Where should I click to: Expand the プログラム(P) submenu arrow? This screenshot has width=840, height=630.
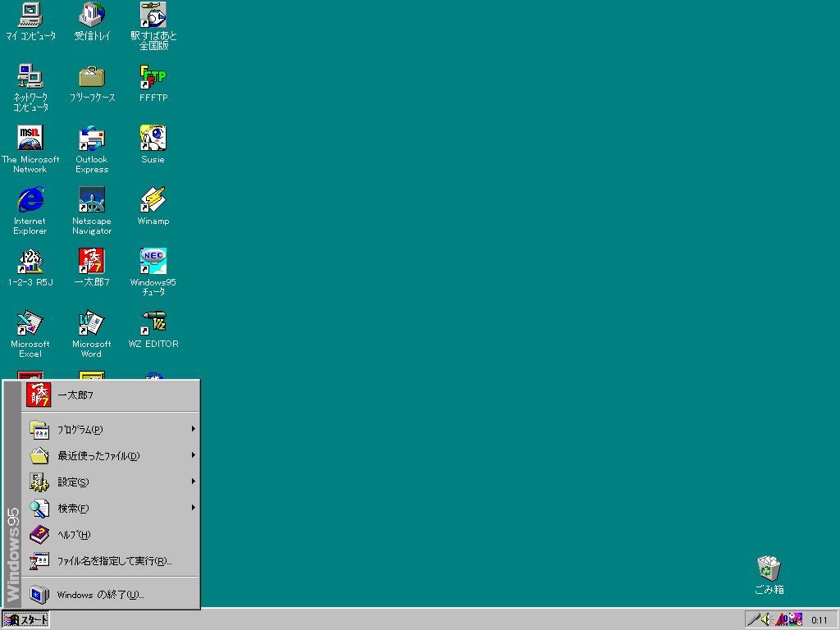[x=193, y=429]
